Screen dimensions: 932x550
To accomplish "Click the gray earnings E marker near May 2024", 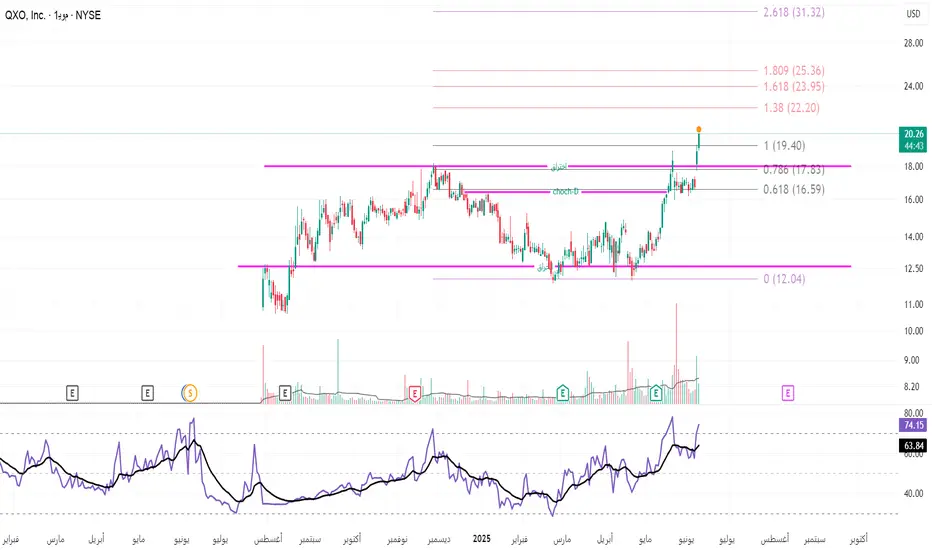I will pos(147,393).
